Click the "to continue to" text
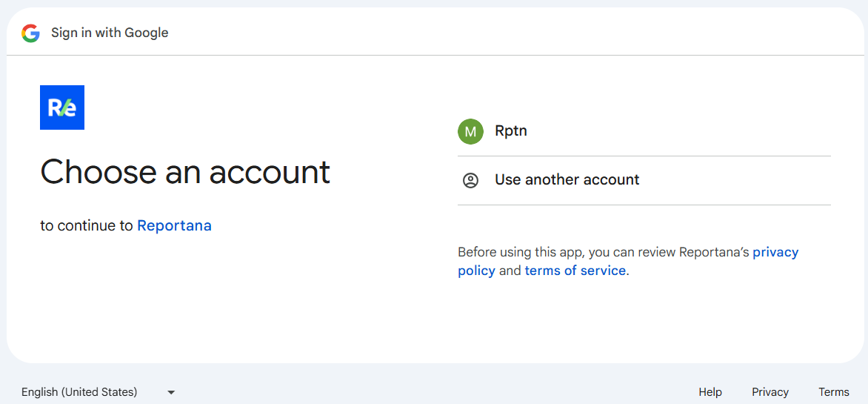The width and height of the screenshot is (868, 404). [87, 225]
